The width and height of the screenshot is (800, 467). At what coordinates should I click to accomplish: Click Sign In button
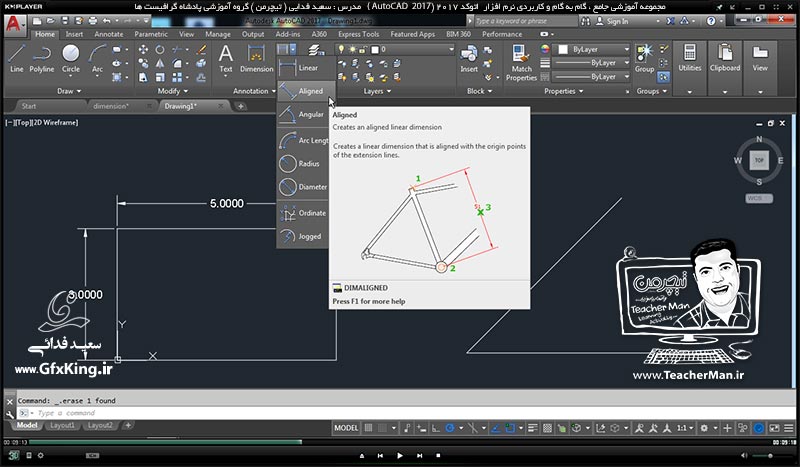tap(612, 21)
